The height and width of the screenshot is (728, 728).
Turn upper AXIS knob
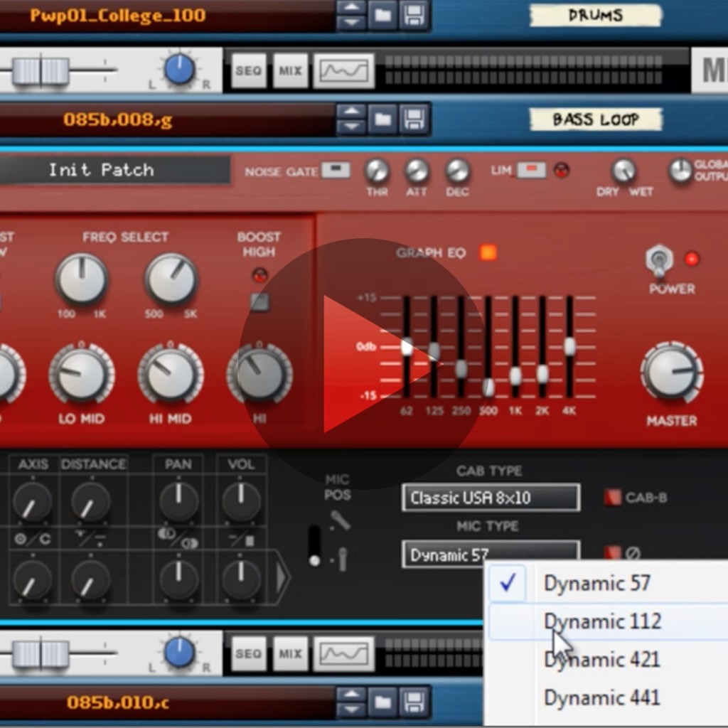coord(32,503)
